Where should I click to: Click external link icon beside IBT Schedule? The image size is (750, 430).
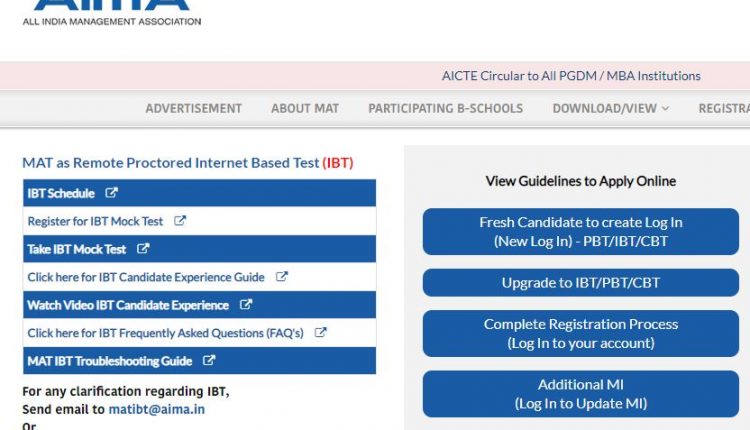pos(111,193)
